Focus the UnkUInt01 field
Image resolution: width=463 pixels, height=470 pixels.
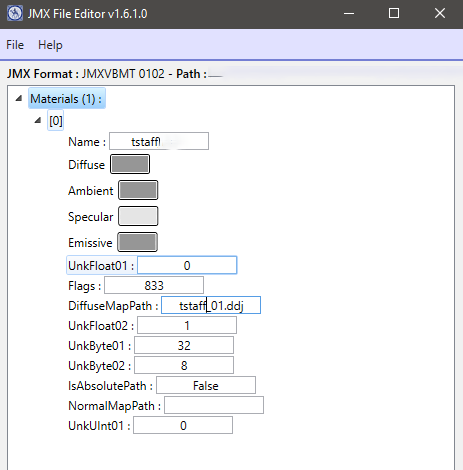coord(183,425)
